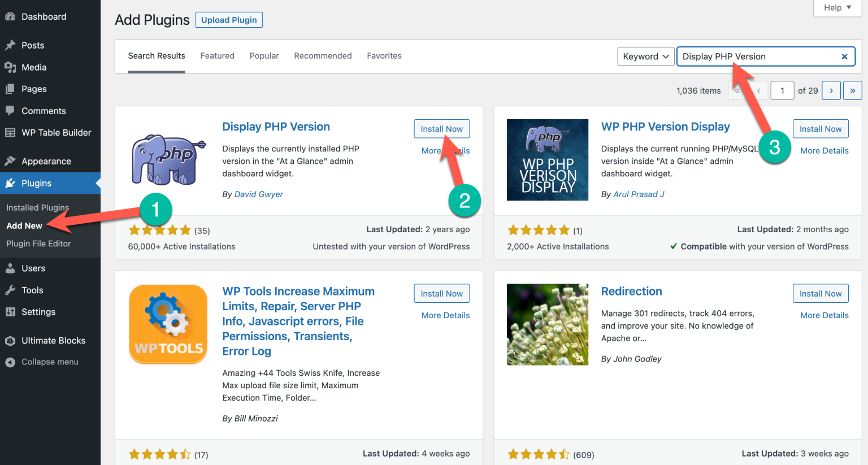This screenshot has width=868, height=465.
Task: Switch to the Featured tab
Action: point(217,55)
